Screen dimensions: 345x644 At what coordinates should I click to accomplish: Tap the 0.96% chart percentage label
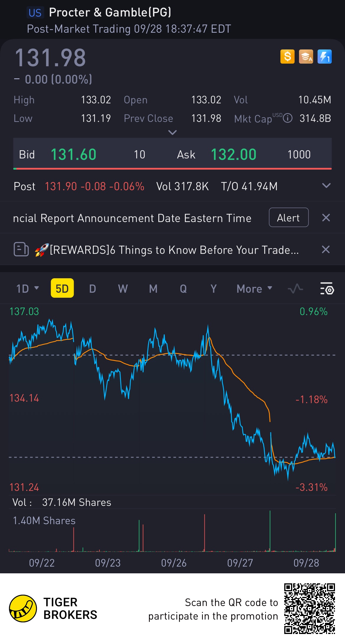coord(313,312)
